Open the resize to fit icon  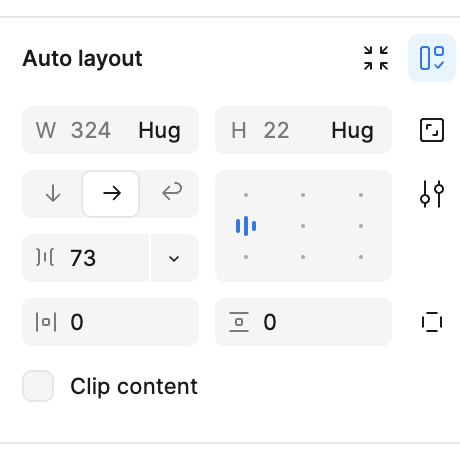[432, 130]
